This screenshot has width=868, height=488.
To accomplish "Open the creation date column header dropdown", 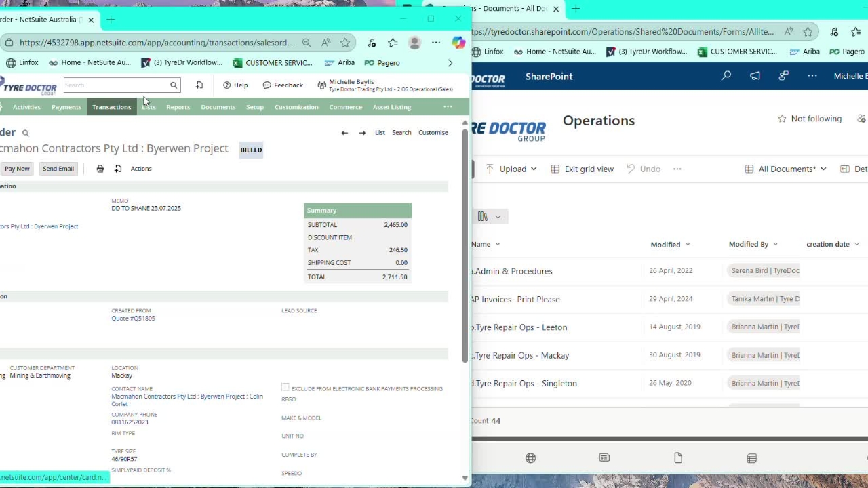I will tap(856, 245).
